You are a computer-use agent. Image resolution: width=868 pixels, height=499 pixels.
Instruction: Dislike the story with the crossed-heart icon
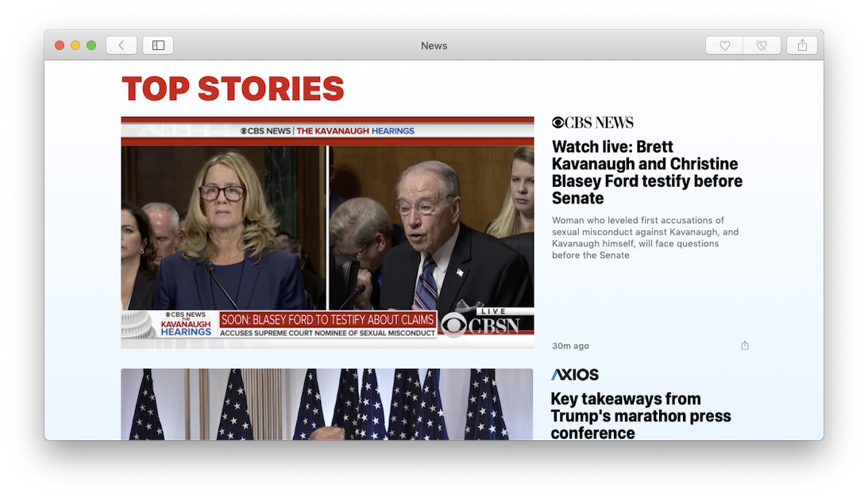click(762, 45)
